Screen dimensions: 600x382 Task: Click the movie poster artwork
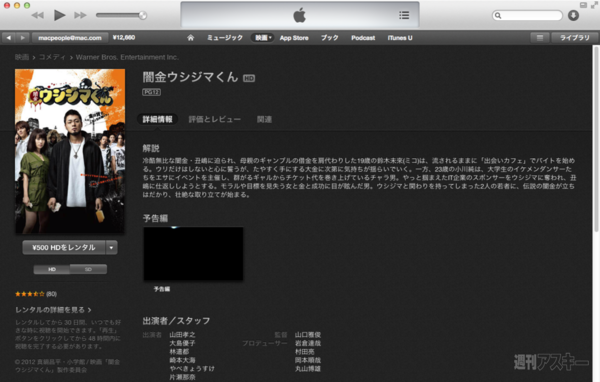point(70,151)
